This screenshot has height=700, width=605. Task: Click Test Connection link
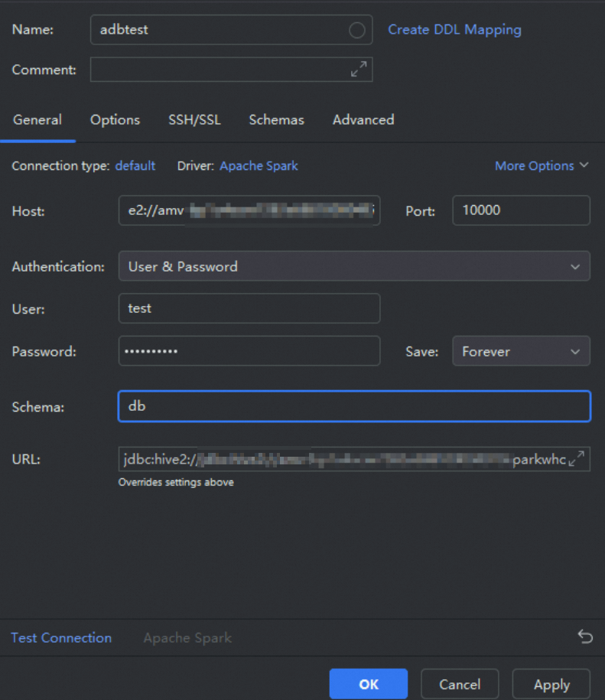pos(61,637)
